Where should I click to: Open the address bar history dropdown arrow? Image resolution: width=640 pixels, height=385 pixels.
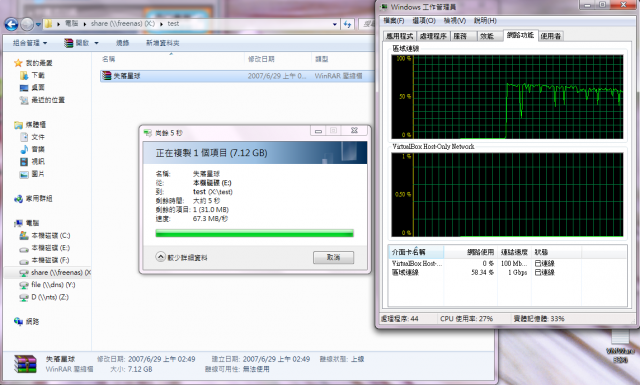pos(335,24)
